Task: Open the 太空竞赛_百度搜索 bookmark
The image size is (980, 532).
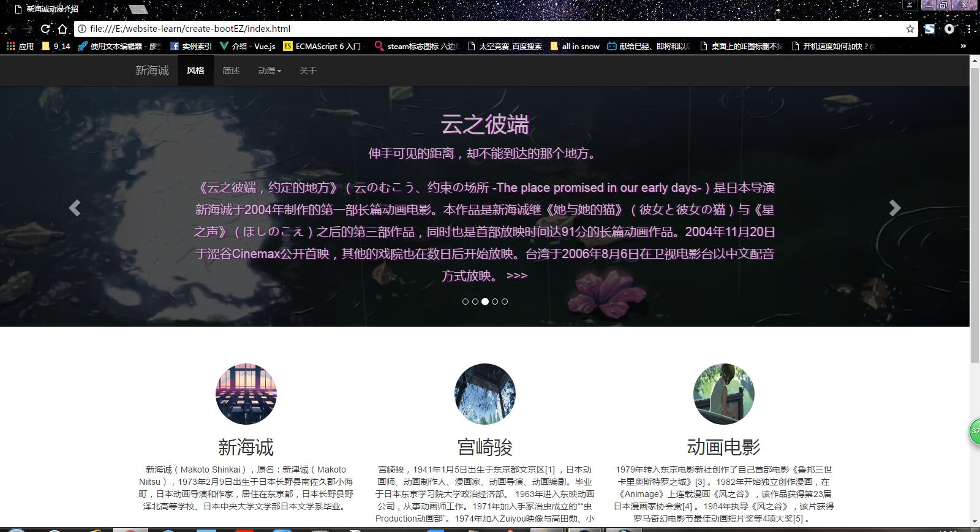Action: [505, 46]
